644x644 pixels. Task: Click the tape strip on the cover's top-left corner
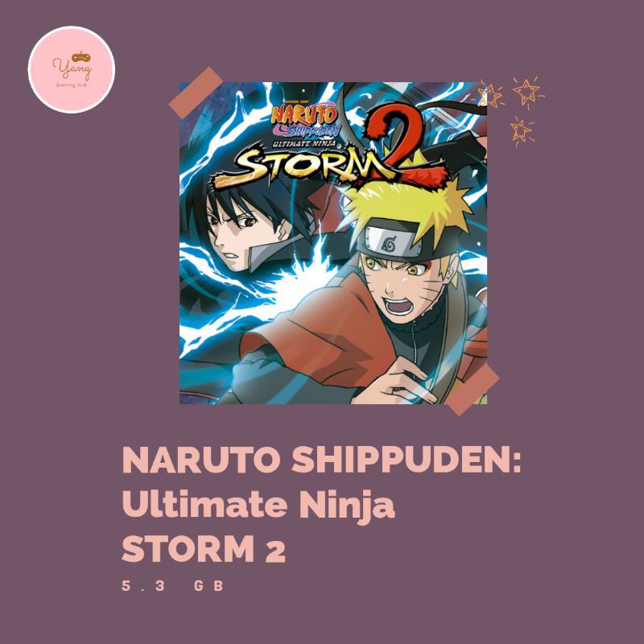point(196,93)
